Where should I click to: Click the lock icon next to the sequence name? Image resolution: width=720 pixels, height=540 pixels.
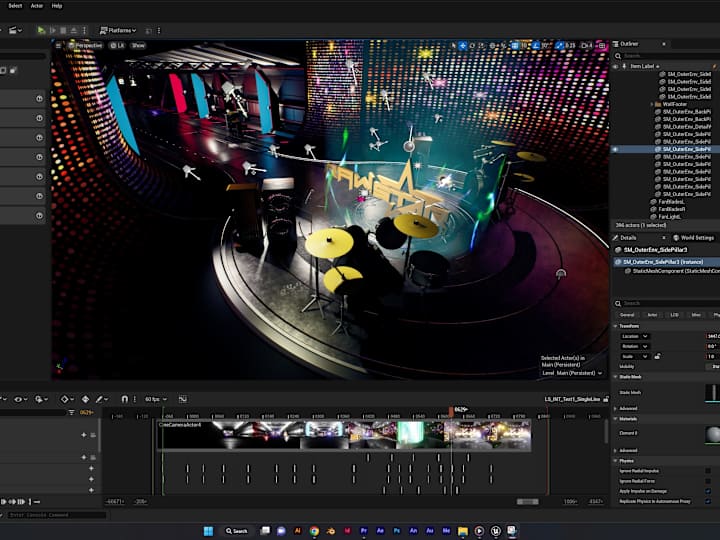[x=606, y=399]
